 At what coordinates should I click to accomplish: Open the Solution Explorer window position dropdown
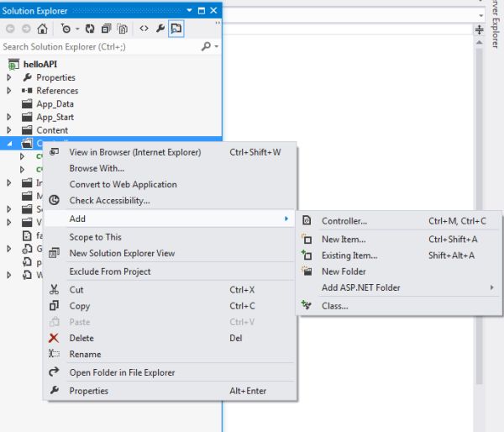click(189, 11)
